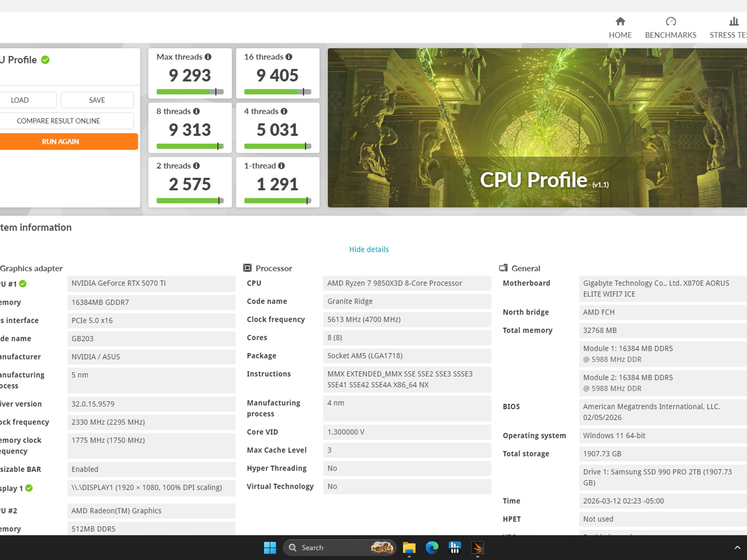Click the Display 1 green check icon

[29, 488]
